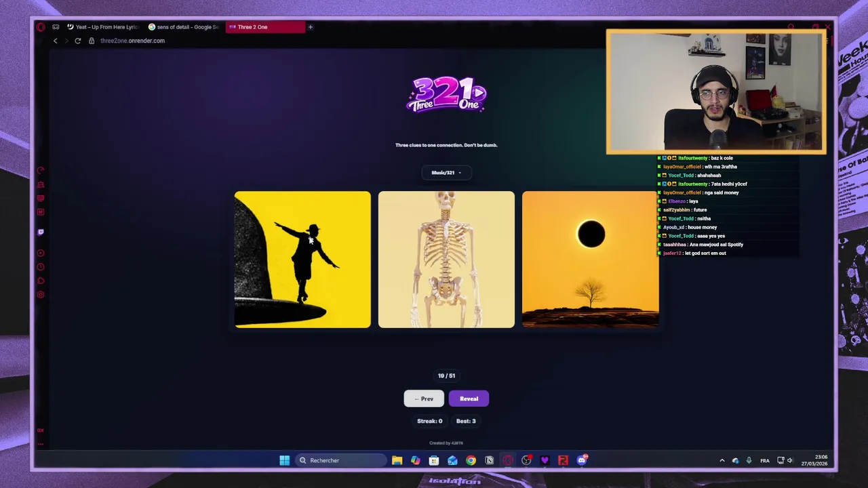The height and width of the screenshot is (488, 868).
Task: Reload the page
Action: [78, 41]
